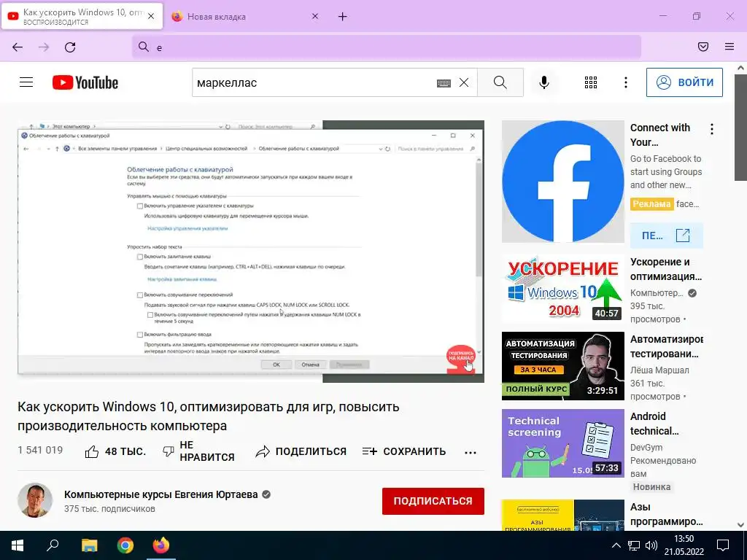747x560 pixels.
Task: Open the Facebook ad thumbnail
Action: [562, 182]
